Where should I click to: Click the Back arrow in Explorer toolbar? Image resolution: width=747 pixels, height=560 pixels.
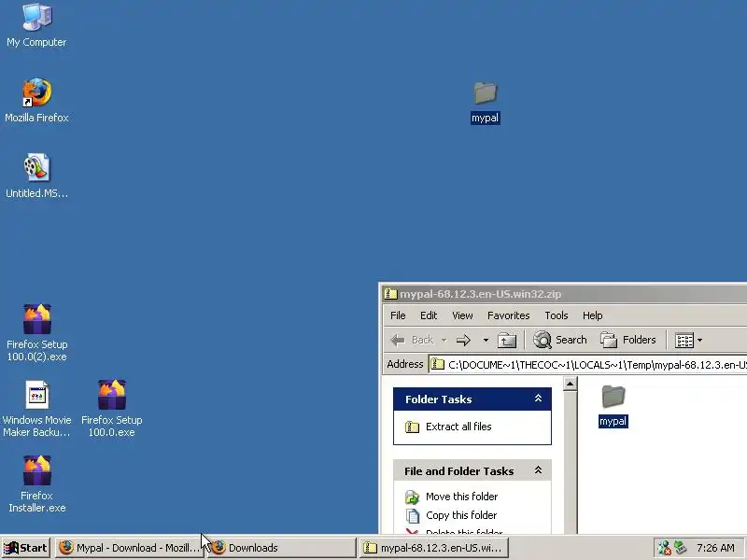point(398,340)
